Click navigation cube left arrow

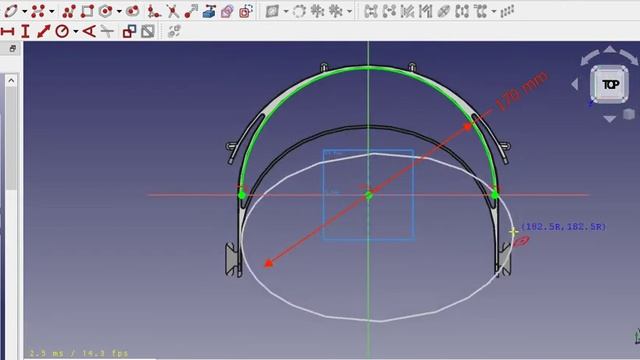[x=575, y=84]
